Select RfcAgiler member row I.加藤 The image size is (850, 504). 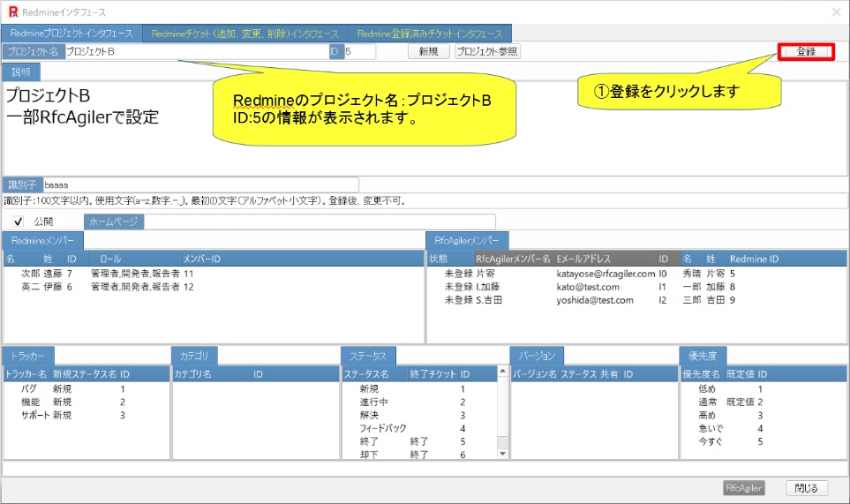pyautogui.click(x=636, y=287)
